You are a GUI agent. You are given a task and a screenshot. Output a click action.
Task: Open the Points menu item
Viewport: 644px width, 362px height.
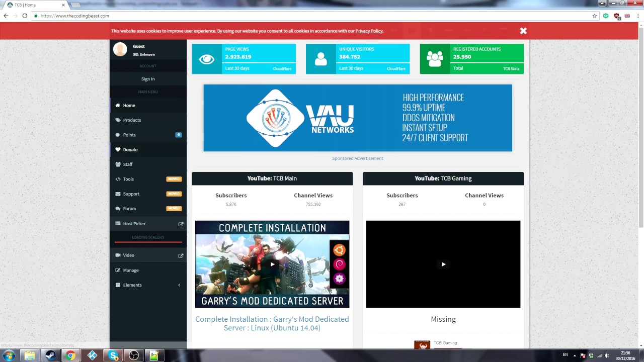(x=148, y=135)
